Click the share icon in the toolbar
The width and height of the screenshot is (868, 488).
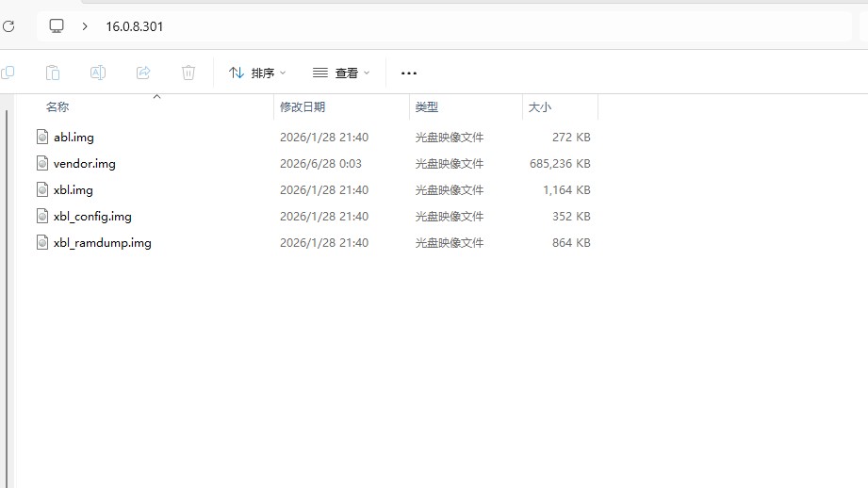tap(143, 73)
